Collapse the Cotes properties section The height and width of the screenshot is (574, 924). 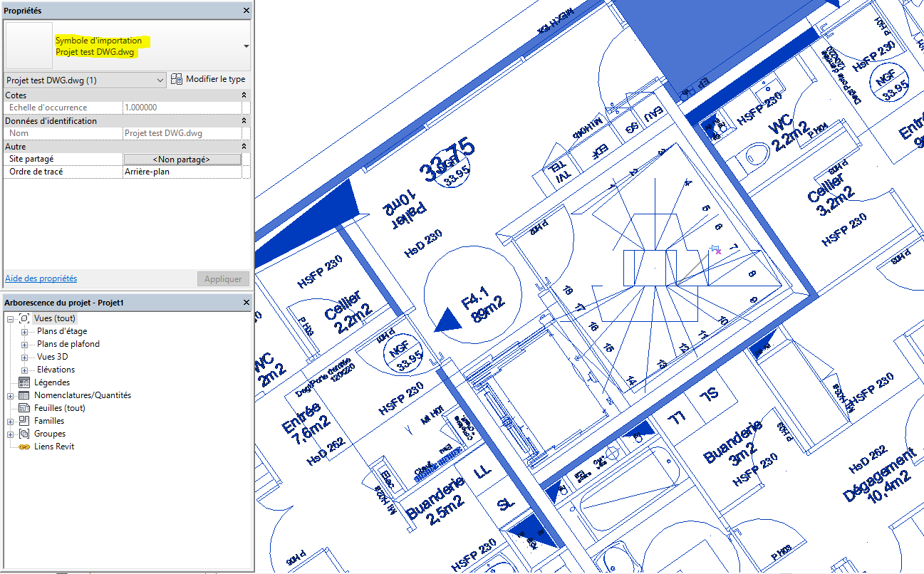(x=244, y=95)
